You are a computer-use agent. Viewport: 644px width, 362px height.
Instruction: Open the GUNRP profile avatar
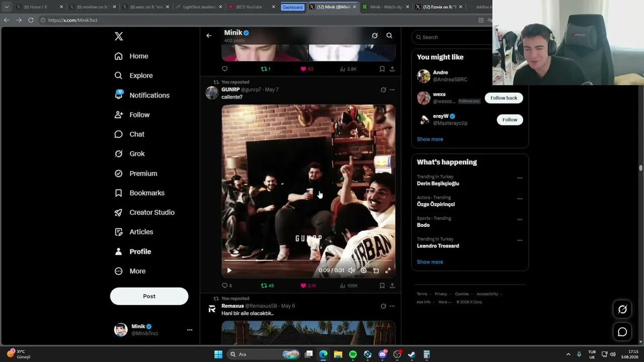pyautogui.click(x=212, y=93)
